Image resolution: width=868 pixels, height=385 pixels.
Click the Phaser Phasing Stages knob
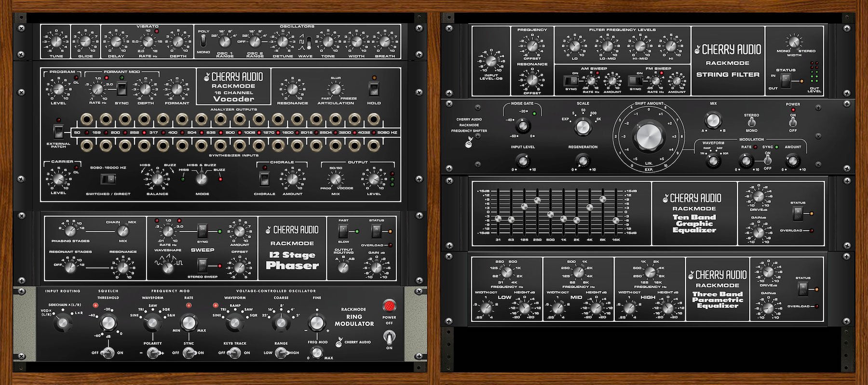(x=70, y=230)
